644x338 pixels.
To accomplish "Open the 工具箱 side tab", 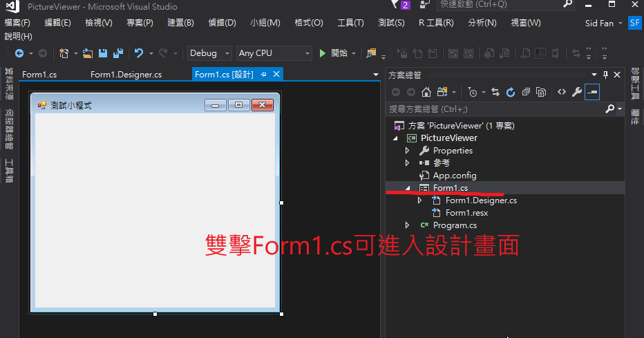I will (9, 171).
